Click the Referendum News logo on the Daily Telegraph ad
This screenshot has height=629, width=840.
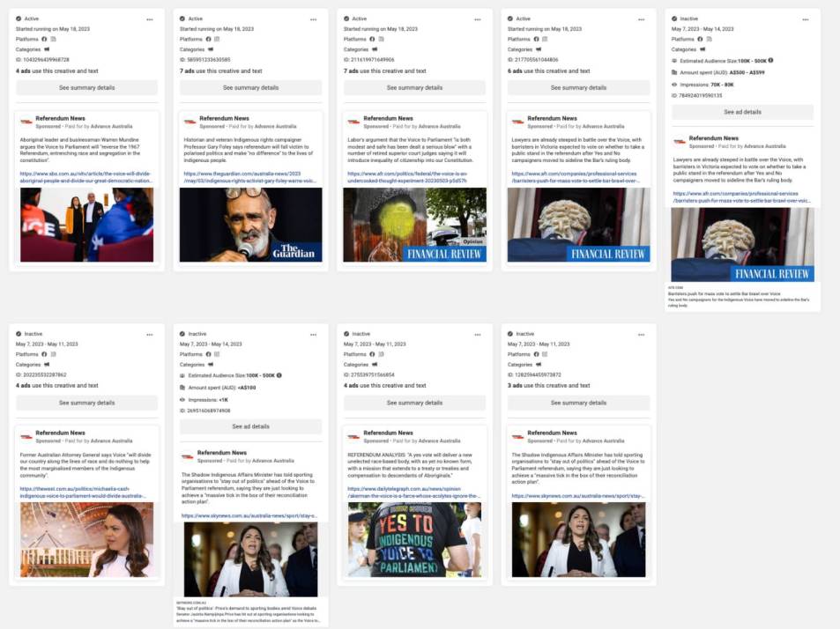click(353, 437)
